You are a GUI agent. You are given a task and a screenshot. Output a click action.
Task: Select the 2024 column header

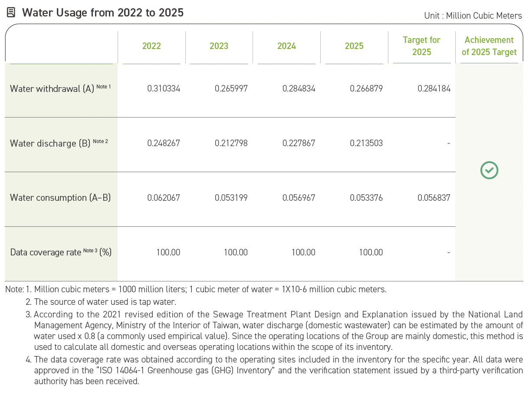(x=286, y=46)
